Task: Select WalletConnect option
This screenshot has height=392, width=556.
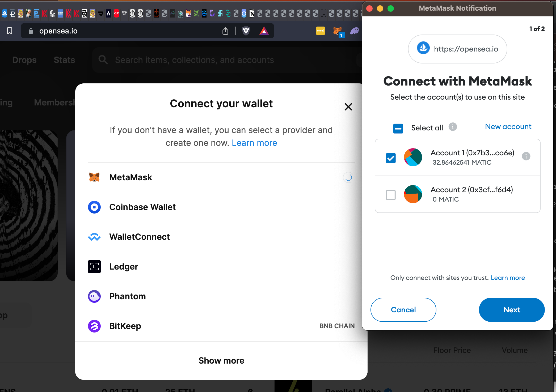Action: point(221,237)
